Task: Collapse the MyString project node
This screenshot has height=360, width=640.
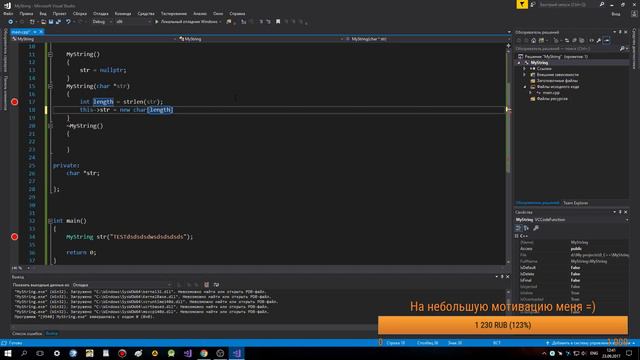Action: coord(519,63)
